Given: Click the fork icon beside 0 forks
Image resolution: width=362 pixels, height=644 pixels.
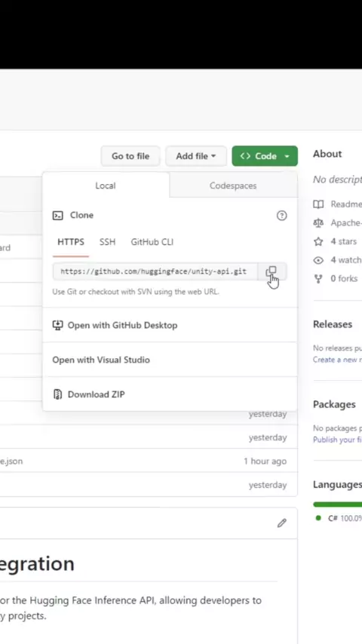Looking at the screenshot, I should pyautogui.click(x=318, y=279).
